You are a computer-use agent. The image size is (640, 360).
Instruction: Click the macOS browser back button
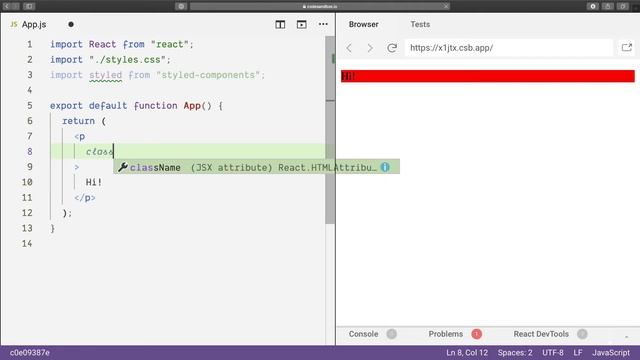(x=6, y=6)
